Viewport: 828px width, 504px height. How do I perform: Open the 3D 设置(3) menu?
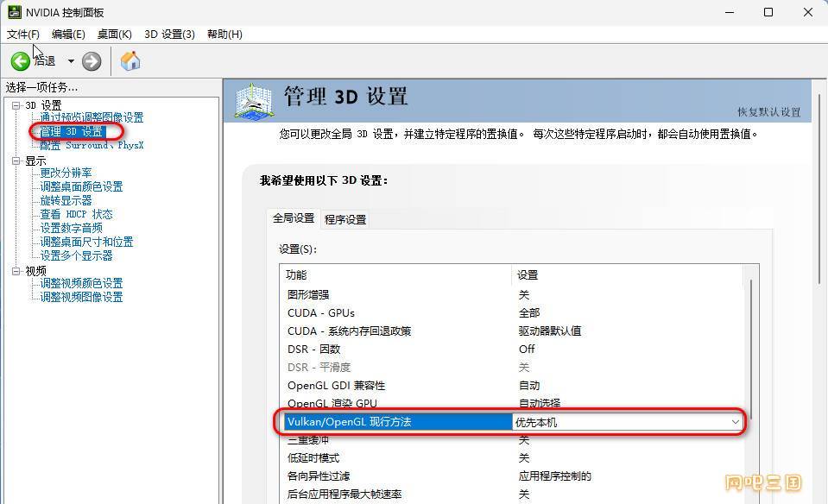tap(169, 34)
